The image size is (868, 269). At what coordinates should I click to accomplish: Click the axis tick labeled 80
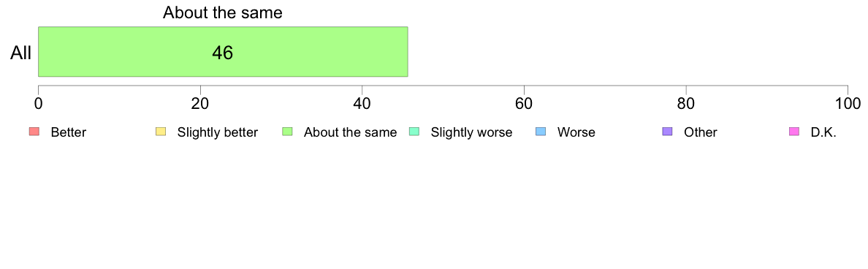[686, 104]
